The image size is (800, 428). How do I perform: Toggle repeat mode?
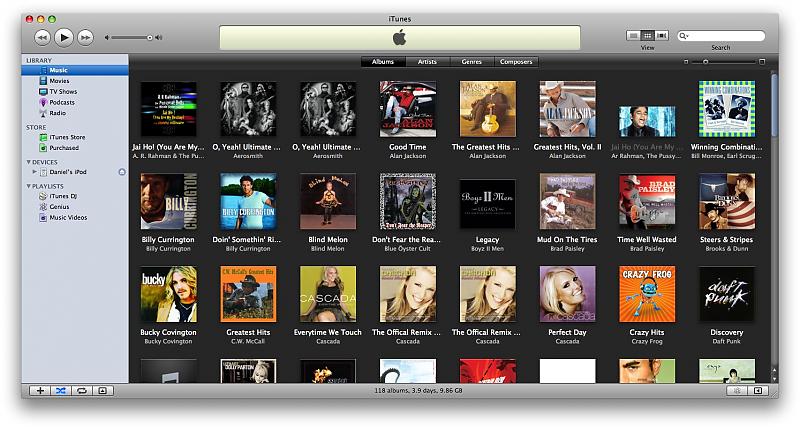pyautogui.click(x=81, y=390)
